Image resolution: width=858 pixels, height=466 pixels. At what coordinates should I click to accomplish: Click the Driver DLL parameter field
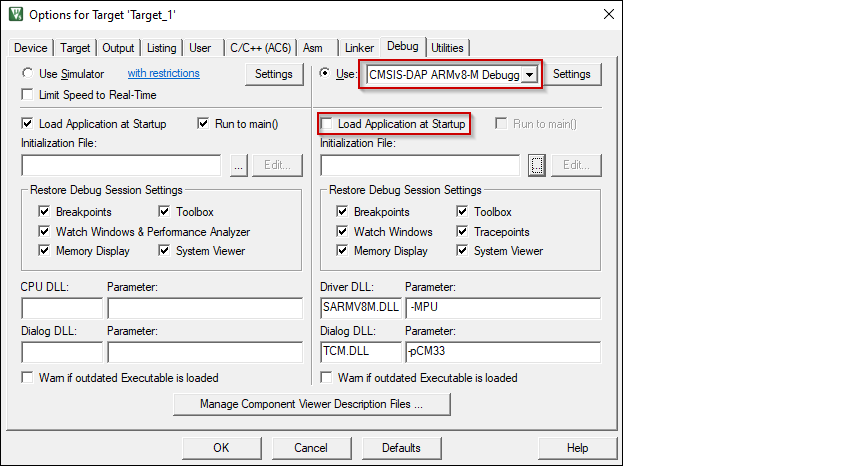(x=502, y=308)
